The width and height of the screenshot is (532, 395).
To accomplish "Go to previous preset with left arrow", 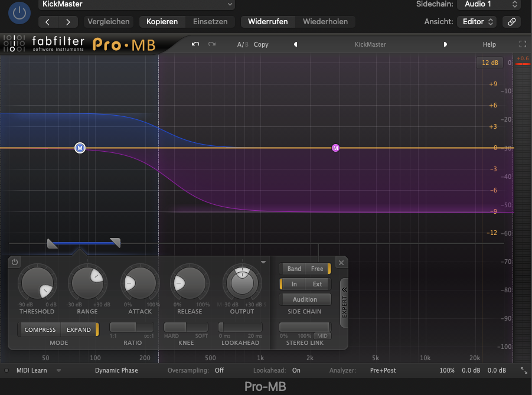I will click(295, 44).
